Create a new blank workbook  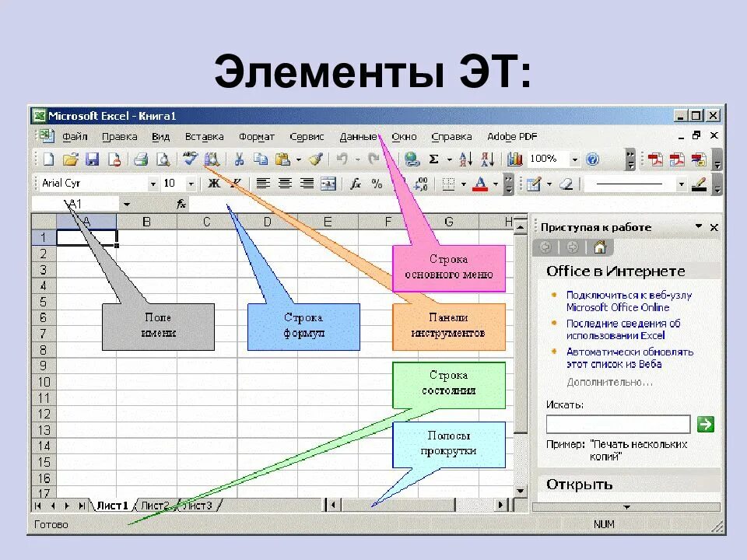coord(48,159)
